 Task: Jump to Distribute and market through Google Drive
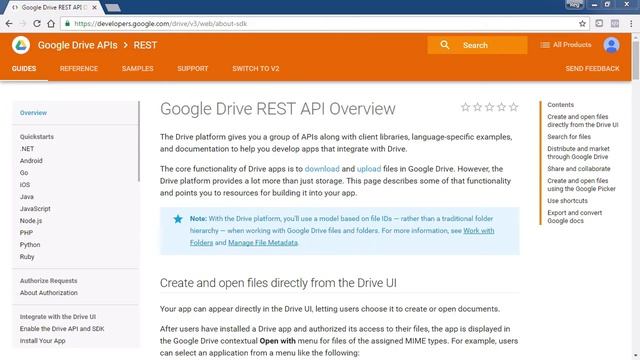click(x=578, y=153)
